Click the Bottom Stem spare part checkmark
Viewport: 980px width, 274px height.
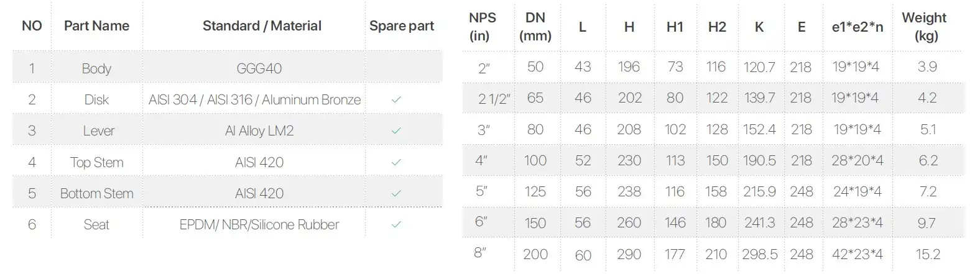pyautogui.click(x=396, y=193)
